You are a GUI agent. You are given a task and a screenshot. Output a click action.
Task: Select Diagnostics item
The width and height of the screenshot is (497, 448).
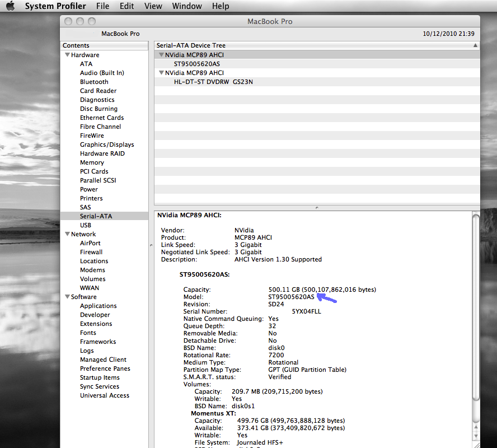point(97,100)
